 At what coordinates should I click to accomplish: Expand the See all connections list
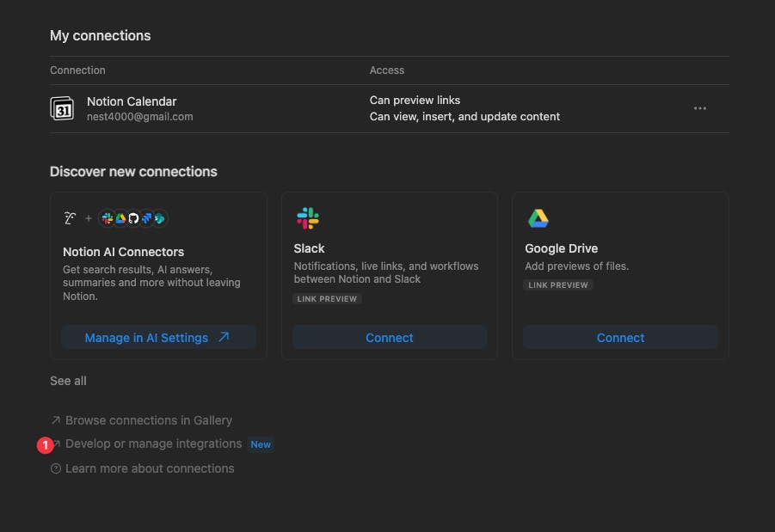tap(68, 381)
